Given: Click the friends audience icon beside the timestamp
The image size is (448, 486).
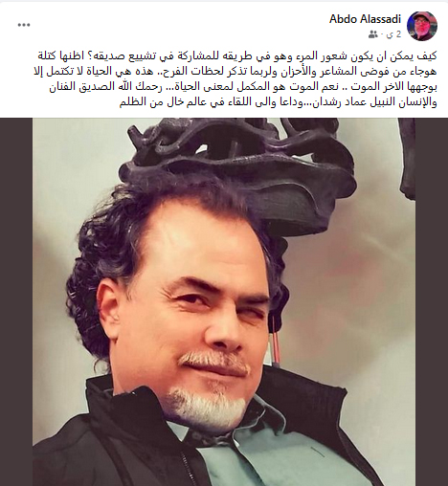Looking at the screenshot, I should [373, 34].
